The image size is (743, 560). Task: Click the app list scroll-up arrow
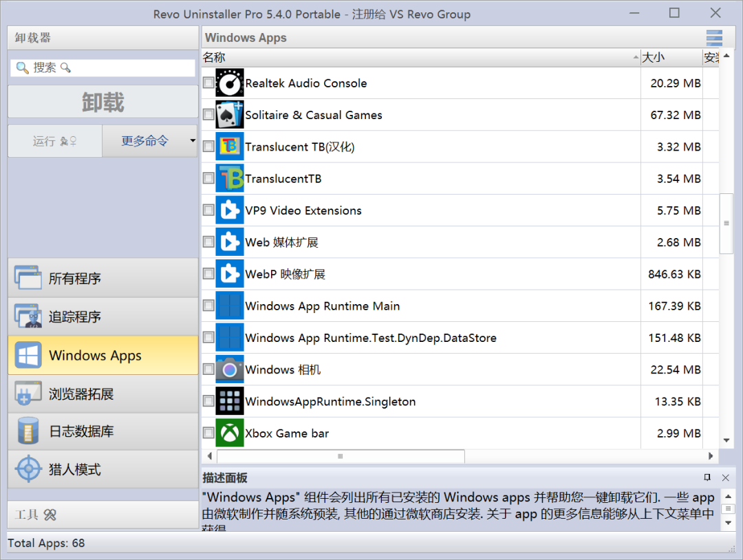click(x=726, y=56)
